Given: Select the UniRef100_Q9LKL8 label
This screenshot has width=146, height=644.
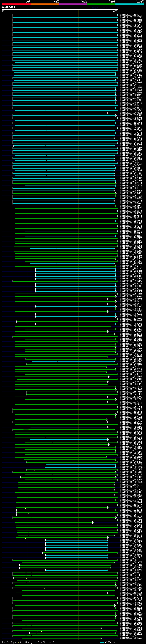Looking at the screenshot, I should click(131, 77).
